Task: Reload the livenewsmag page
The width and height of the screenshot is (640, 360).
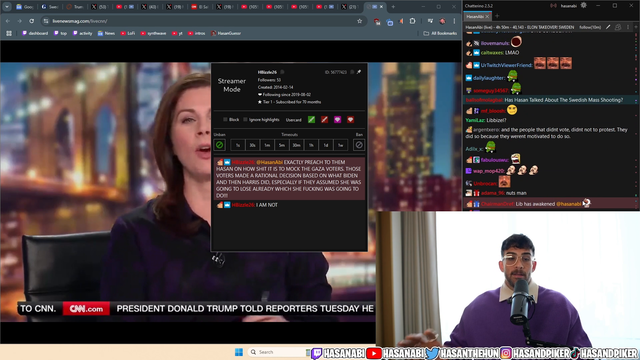Action: coord(31,21)
